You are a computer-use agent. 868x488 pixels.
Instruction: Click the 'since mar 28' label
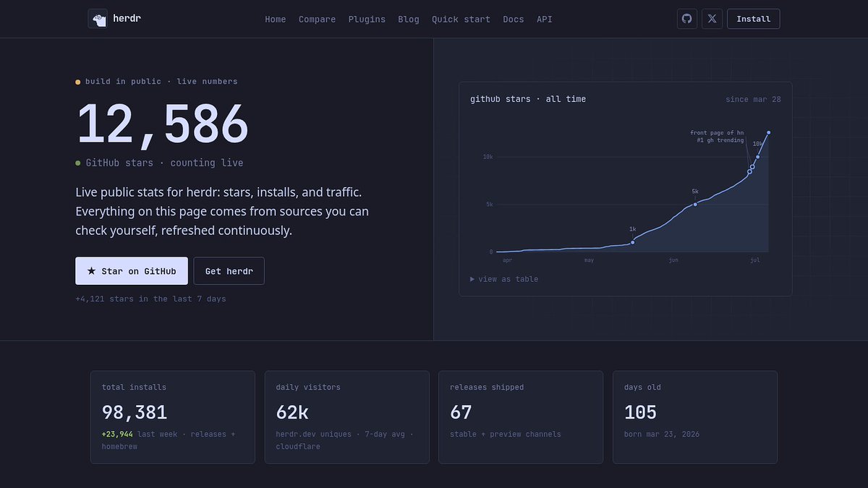[x=753, y=99]
